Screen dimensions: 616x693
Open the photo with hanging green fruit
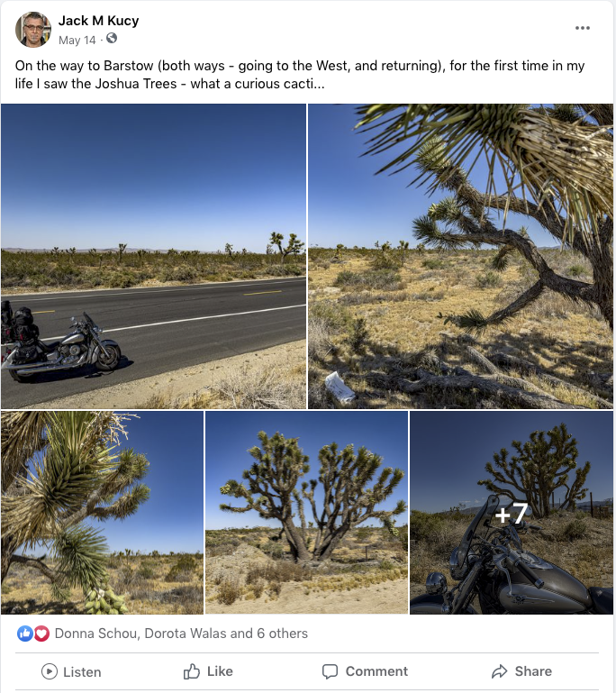102,513
